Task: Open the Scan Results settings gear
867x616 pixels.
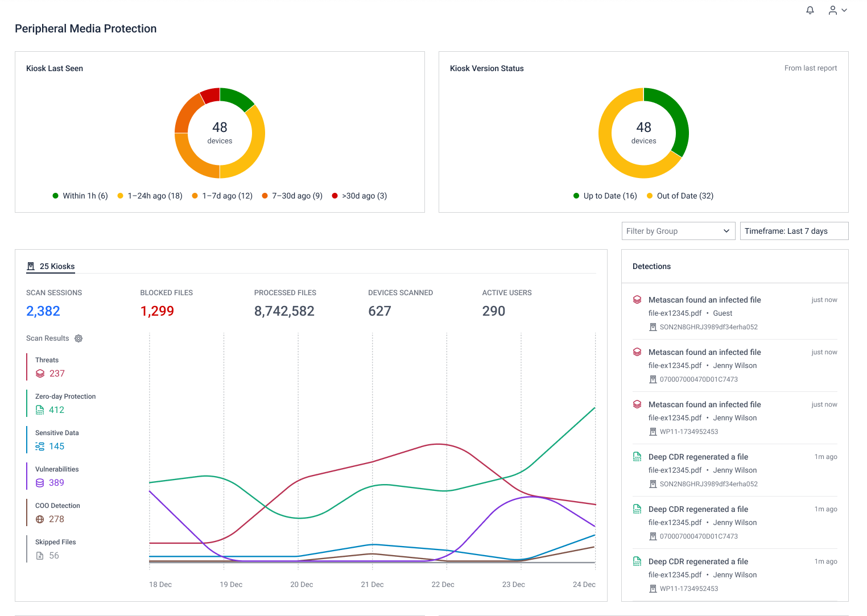Action: click(x=79, y=338)
